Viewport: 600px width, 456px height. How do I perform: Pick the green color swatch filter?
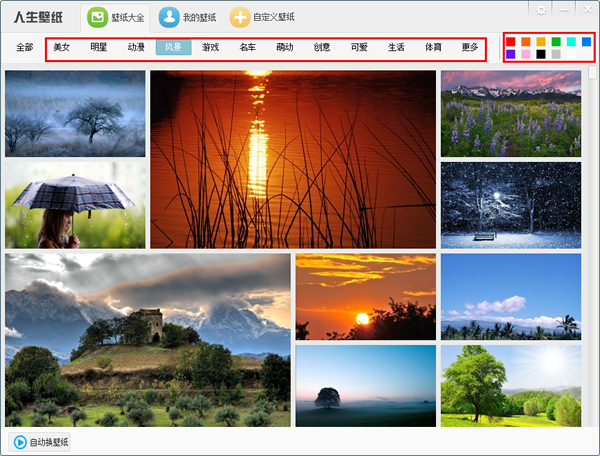[556, 42]
